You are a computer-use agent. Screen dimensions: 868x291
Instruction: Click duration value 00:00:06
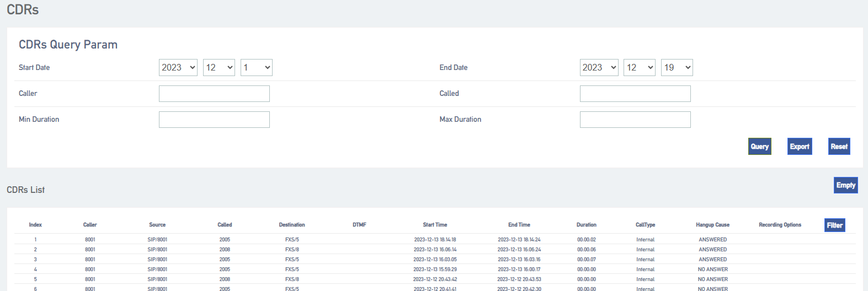(587, 250)
